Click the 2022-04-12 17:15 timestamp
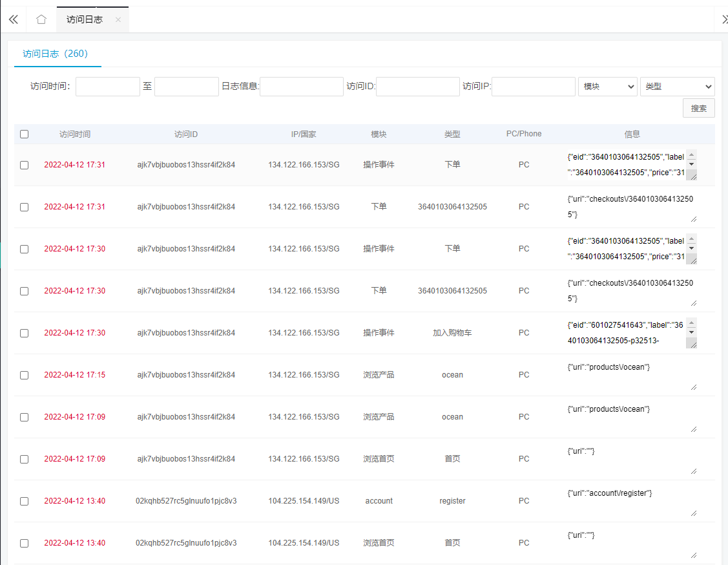The image size is (728, 565). 75,375
